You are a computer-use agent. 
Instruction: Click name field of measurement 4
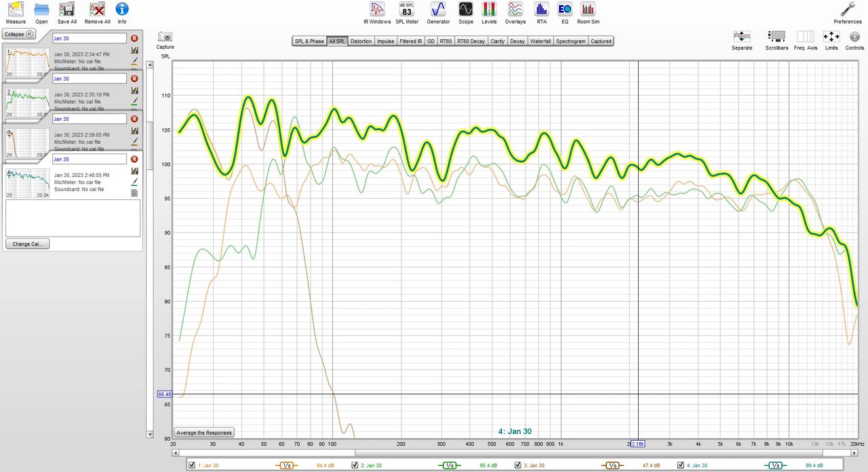click(90, 159)
